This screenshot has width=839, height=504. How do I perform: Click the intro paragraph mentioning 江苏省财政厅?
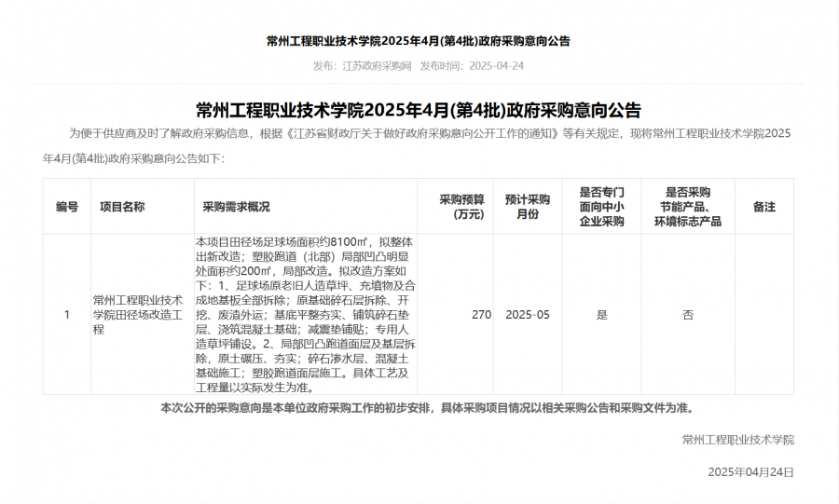tap(417, 146)
